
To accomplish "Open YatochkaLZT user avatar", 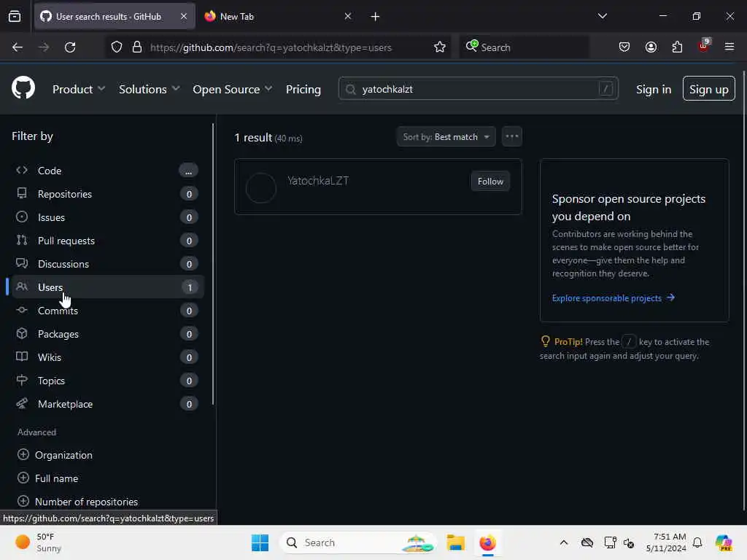I will 261,187.
